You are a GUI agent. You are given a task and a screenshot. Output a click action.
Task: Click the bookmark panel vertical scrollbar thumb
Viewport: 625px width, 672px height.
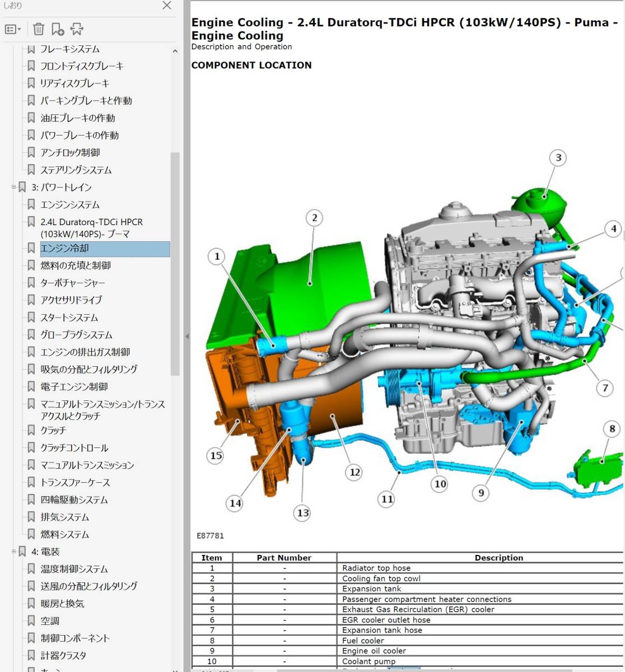pos(175,263)
